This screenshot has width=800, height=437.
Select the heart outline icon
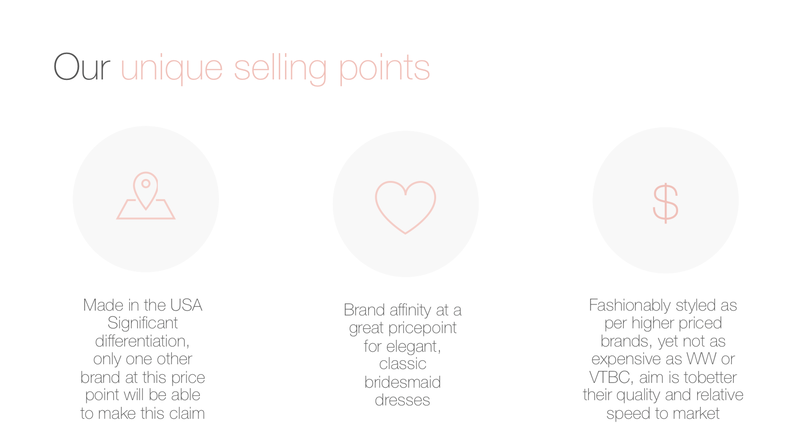(x=405, y=206)
